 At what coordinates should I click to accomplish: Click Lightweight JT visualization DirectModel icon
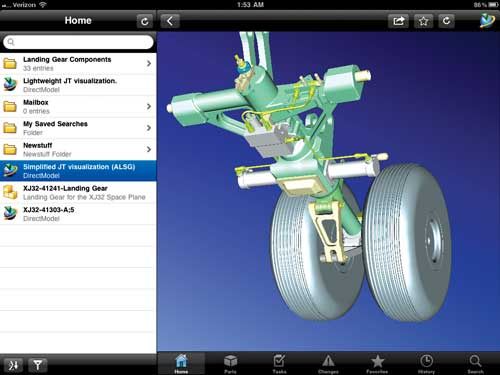click(x=10, y=85)
